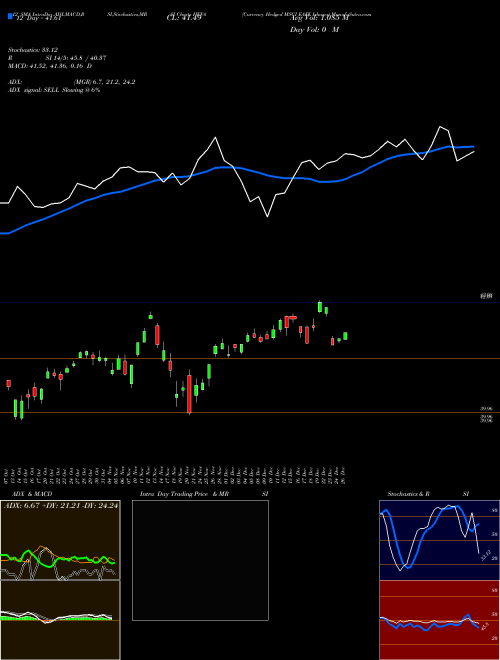Select the 'Stochastics: 33.12' reading
This screenshot has width=500, height=660.
[33, 50]
